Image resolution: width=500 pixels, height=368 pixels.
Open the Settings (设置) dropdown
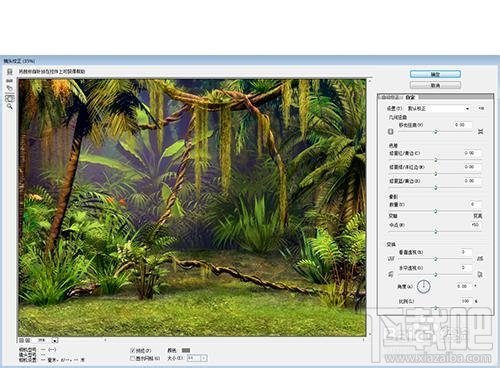point(439,109)
